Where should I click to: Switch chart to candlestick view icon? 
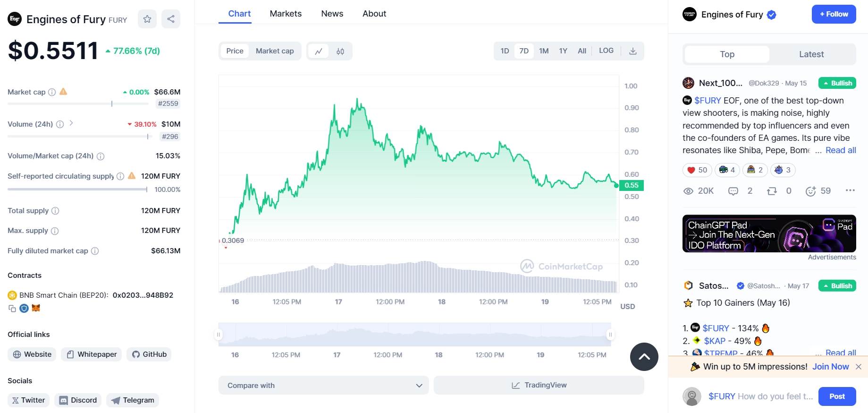coord(340,51)
